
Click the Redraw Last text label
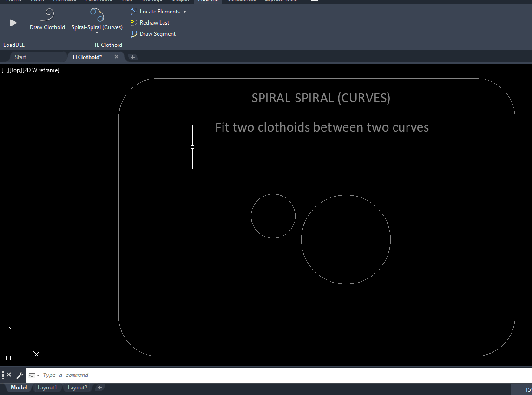pos(154,23)
